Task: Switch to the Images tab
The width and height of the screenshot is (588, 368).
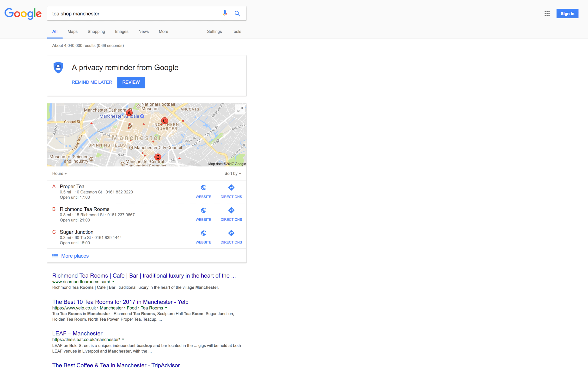Action: (x=122, y=32)
